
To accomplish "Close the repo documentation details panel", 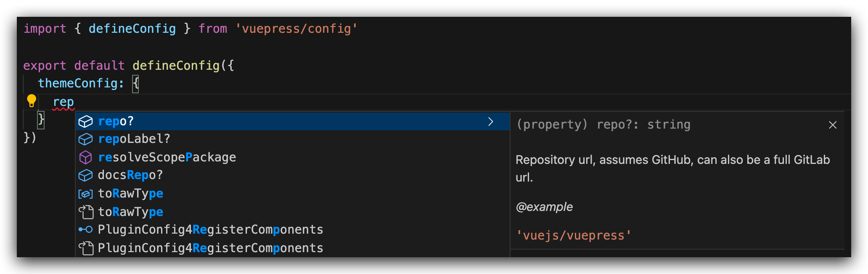I will point(832,125).
